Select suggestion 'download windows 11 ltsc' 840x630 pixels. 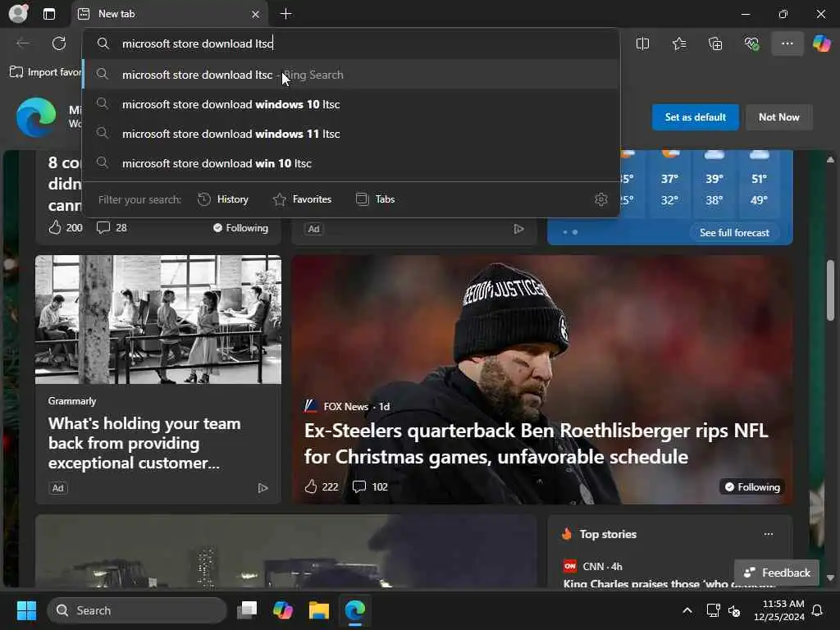[351, 134]
